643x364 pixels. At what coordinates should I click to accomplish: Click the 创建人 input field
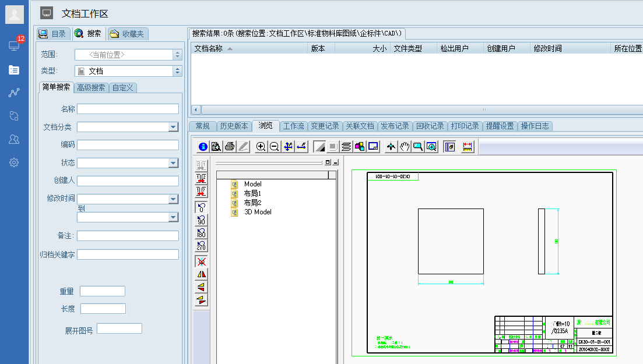pyautogui.click(x=128, y=181)
